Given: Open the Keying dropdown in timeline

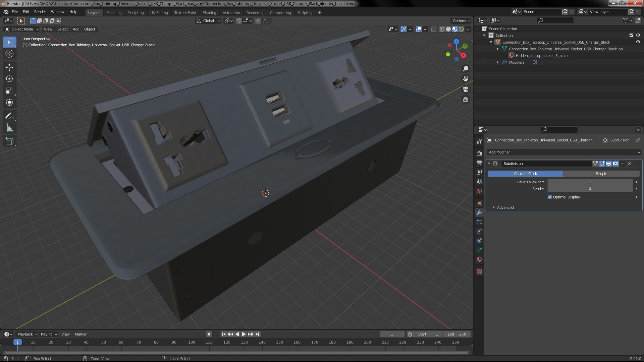Looking at the screenshot, I should coord(49,334).
